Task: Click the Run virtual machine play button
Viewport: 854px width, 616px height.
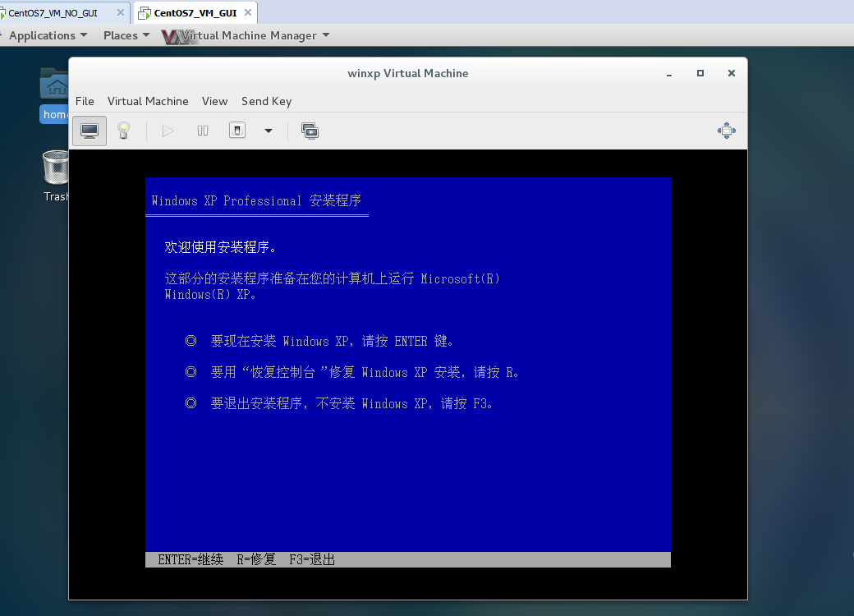Action: tap(168, 131)
